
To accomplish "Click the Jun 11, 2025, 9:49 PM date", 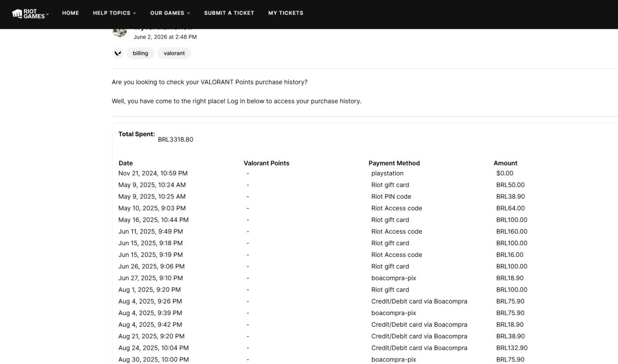I will (x=151, y=231).
